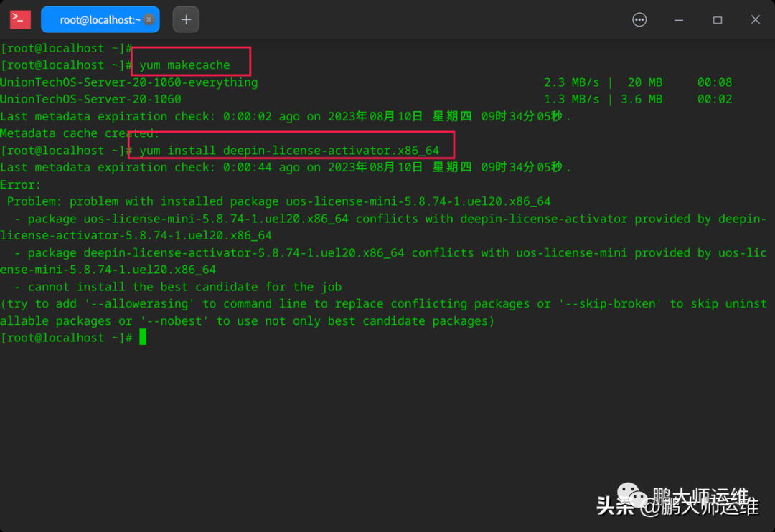Screen dimensions: 775x532
Task: Open the three-dots menu in title bar
Action: (639, 20)
